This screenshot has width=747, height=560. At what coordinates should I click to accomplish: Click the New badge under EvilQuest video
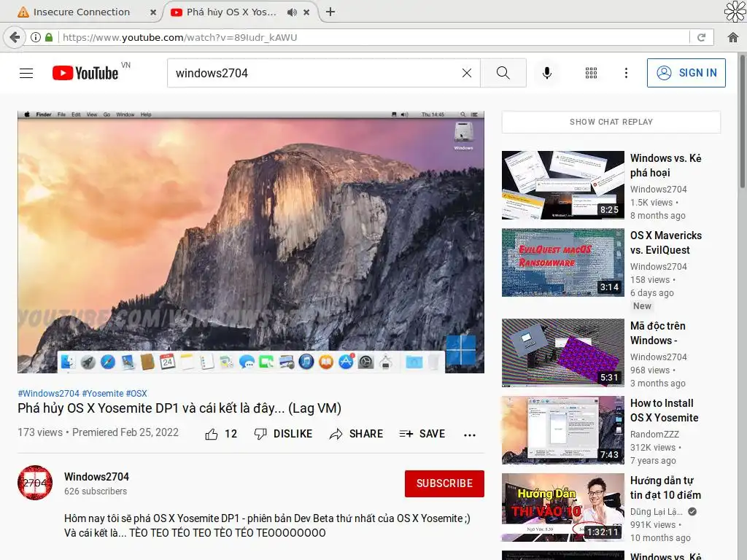pyautogui.click(x=642, y=306)
